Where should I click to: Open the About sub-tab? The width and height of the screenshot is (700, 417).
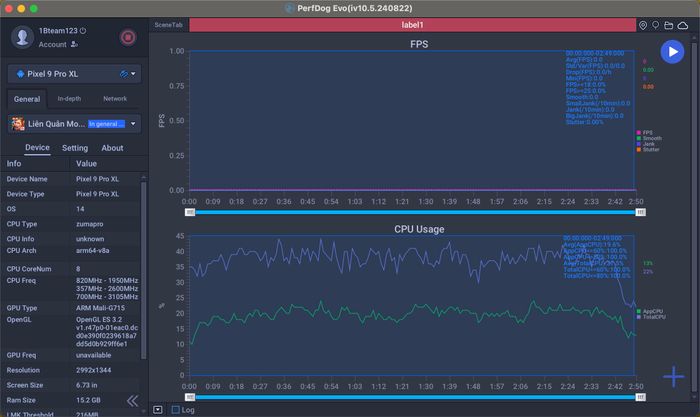(x=112, y=148)
